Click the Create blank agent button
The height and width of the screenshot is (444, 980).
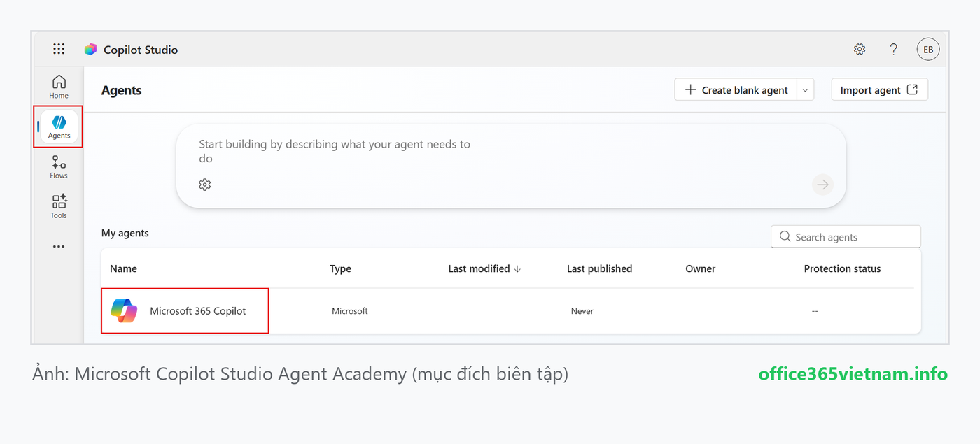[x=736, y=89]
